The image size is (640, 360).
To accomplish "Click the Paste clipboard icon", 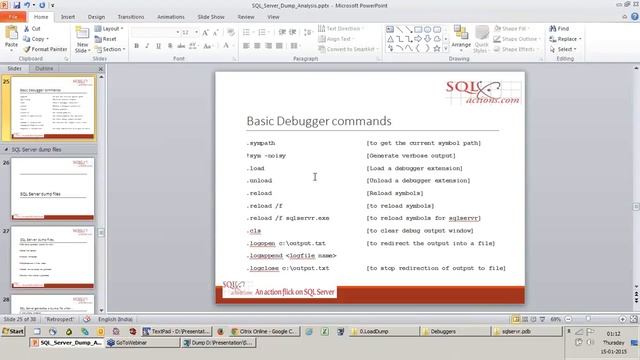I will click(x=11, y=33).
